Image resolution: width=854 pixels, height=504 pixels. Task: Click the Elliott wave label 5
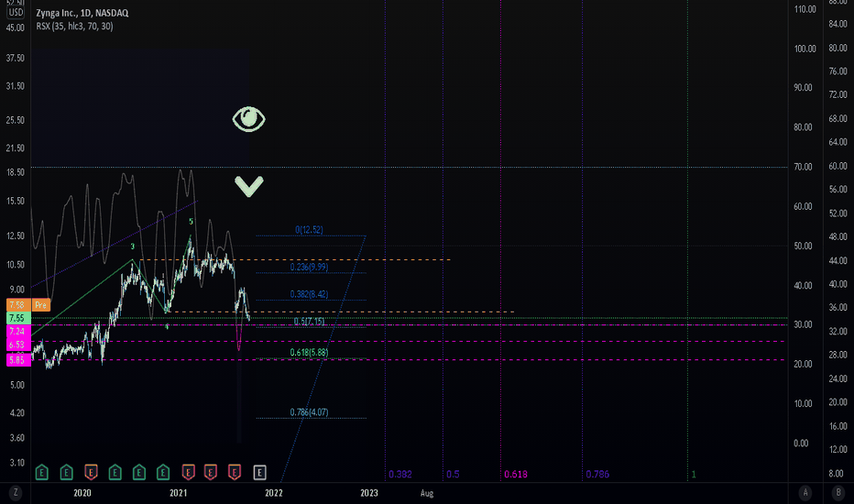pos(191,221)
